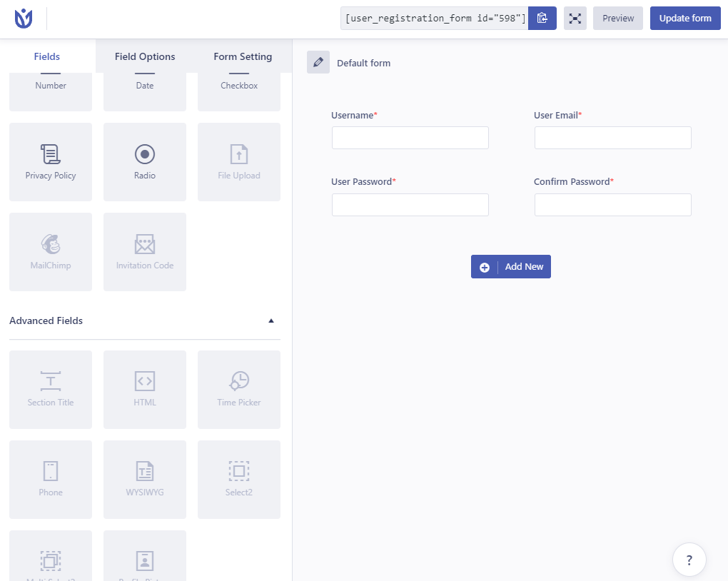Viewport: 728px width, 581px height.
Task: Click the User Email label
Action: tap(557, 115)
